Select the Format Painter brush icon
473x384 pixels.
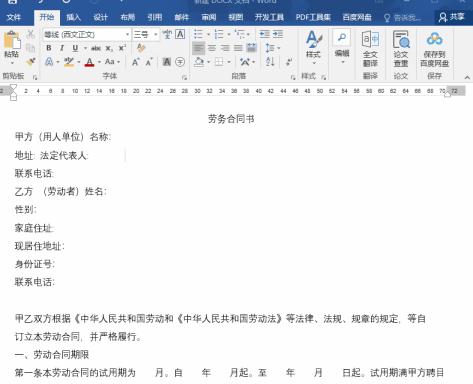coord(30,62)
